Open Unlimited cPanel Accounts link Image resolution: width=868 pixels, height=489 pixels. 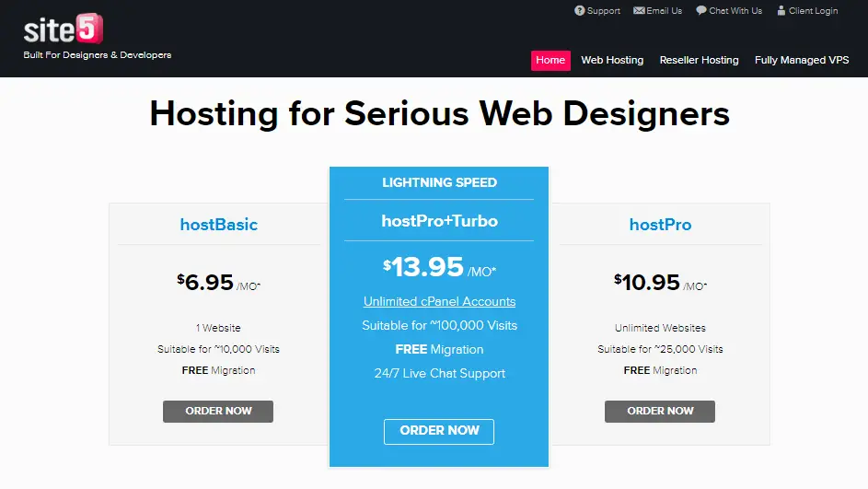click(440, 302)
